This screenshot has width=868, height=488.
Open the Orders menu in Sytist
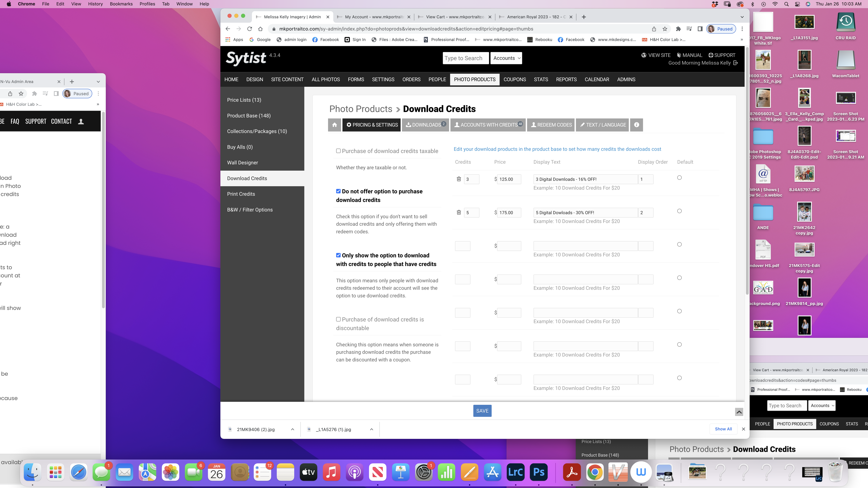coord(411,79)
